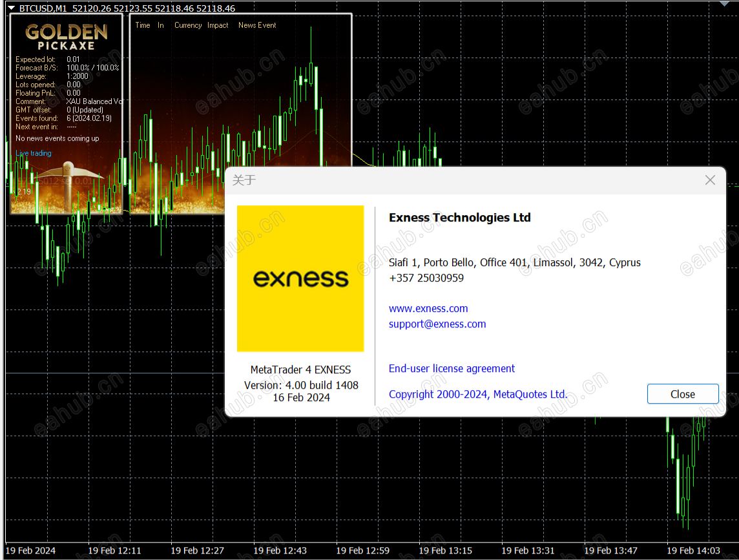Click the Currency column header in news panel

coord(187,25)
